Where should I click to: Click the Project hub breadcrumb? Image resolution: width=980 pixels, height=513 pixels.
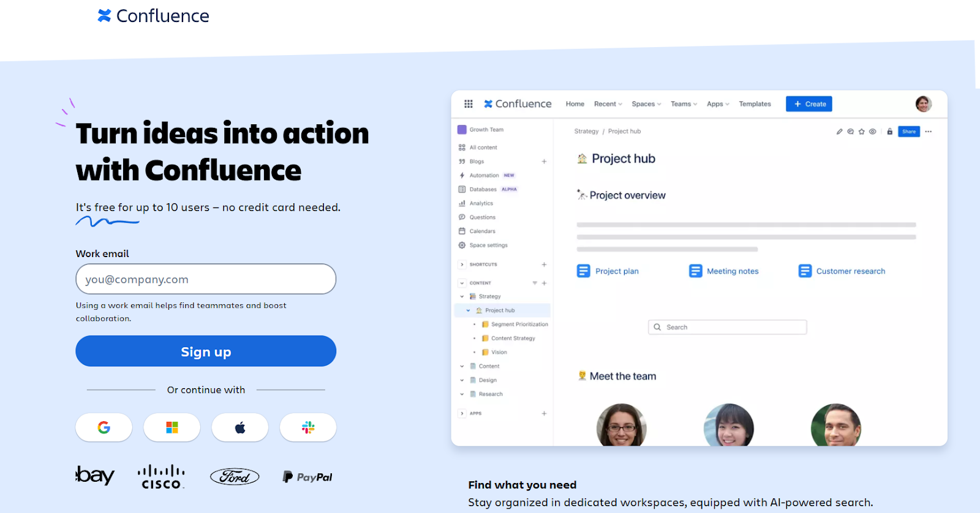(x=624, y=132)
